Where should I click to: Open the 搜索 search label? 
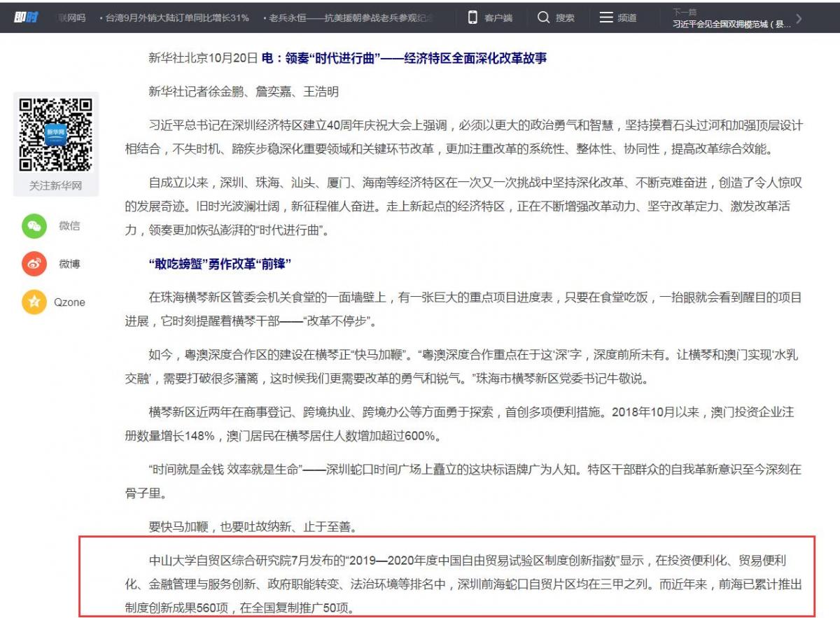(565, 18)
